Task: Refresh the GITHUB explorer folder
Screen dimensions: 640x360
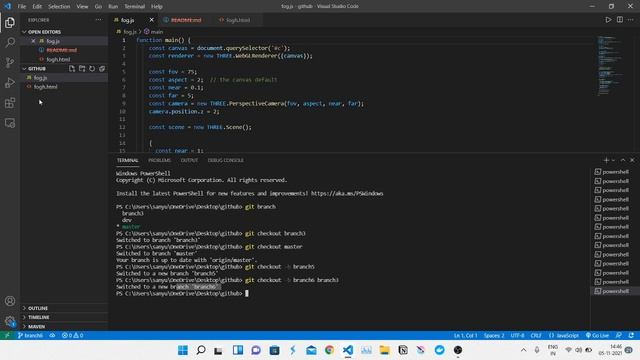Action: click(92, 69)
